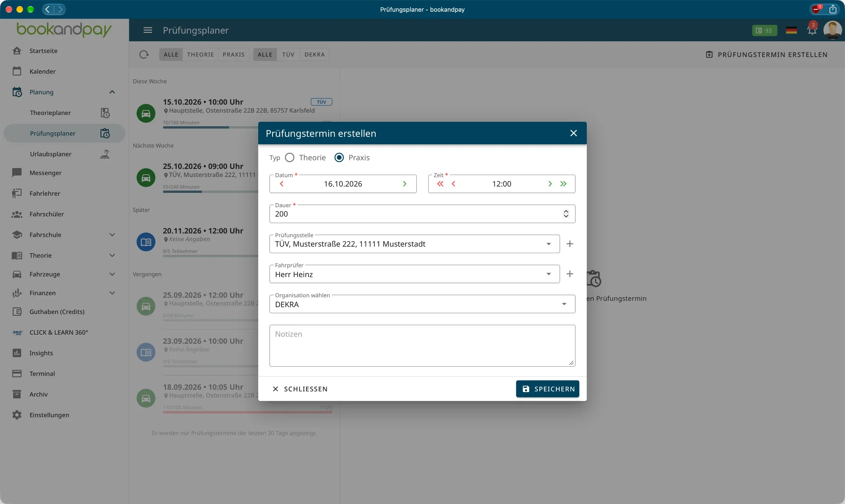This screenshot has width=845, height=504.
Task: Jump time forward with double green arrows
Action: (563, 184)
